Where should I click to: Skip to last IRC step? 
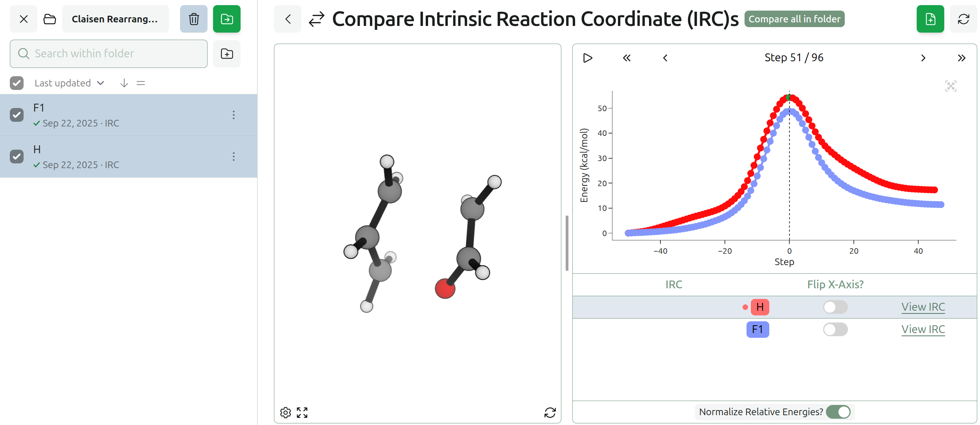coord(961,58)
